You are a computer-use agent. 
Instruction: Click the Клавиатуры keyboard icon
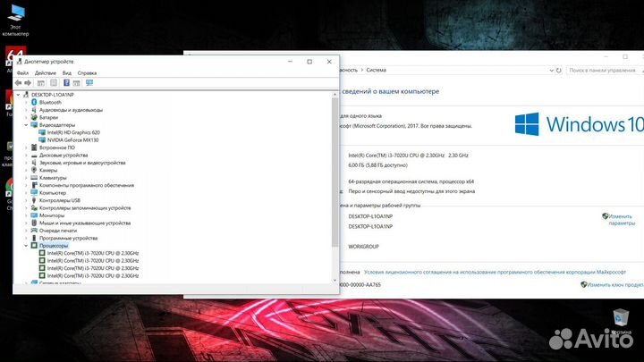[x=34, y=178]
